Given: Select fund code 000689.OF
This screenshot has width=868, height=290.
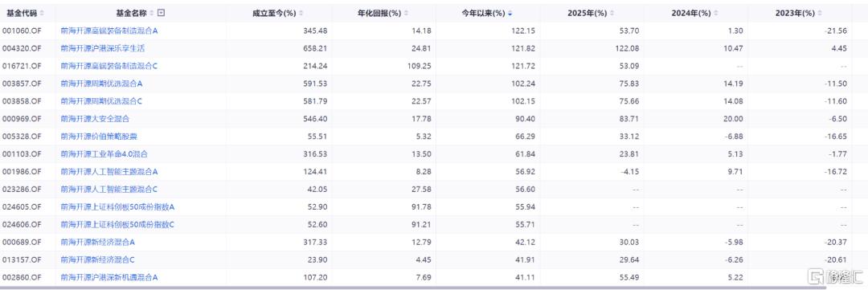Looking at the screenshot, I should click(23, 243).
